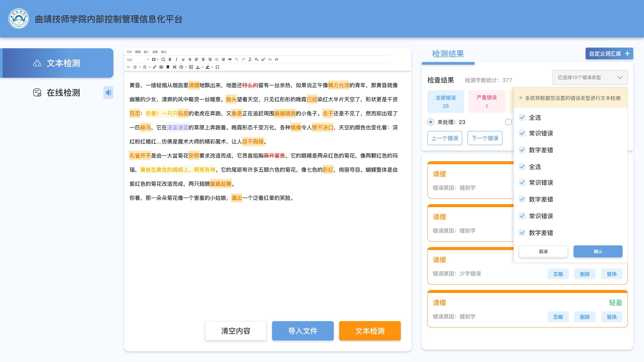The width and height of the screenshot is (644, 362).
Task: Click the bookmark anchor icon
Action: tap(168, 67)
